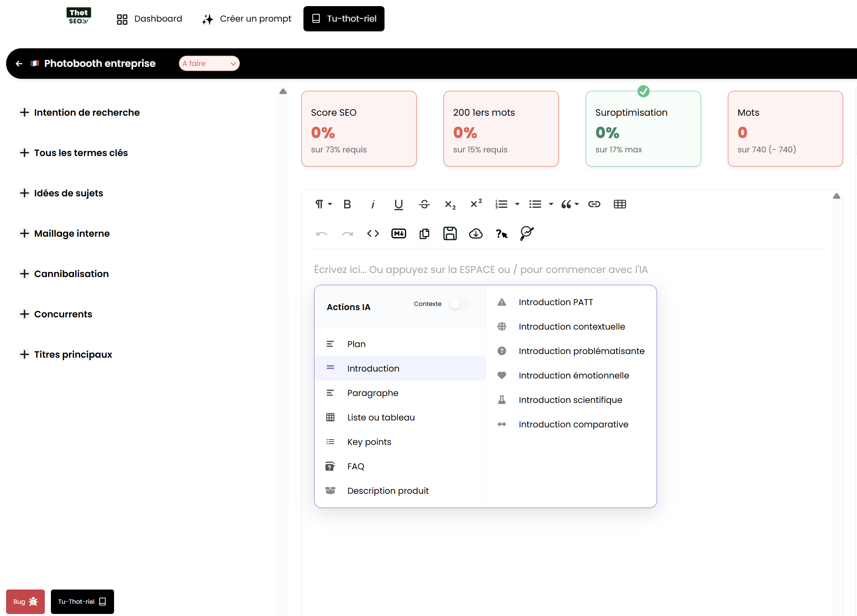Go back using the left arrow
857x616 pixels.
click(x=19, y=64)
